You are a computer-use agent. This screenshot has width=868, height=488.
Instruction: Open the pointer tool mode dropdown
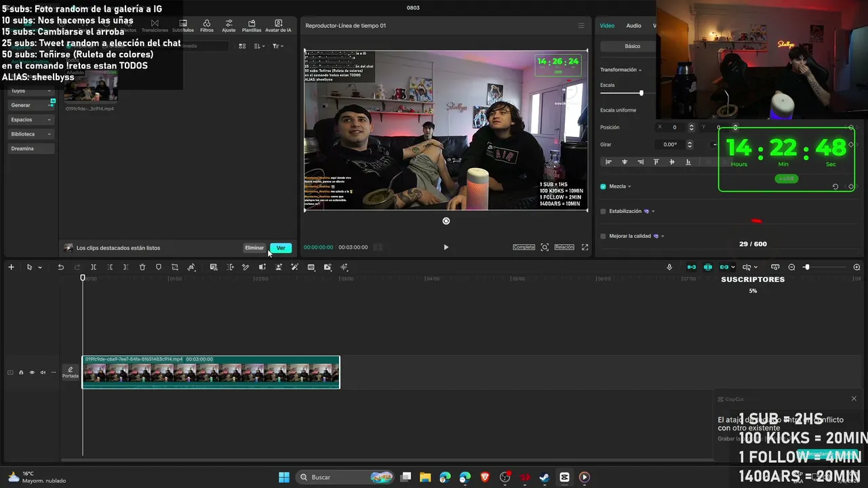point(40,267)
